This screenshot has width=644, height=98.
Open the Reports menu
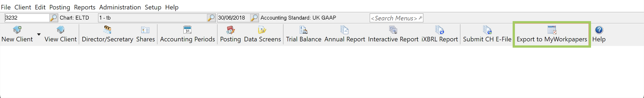coord(84,7)
